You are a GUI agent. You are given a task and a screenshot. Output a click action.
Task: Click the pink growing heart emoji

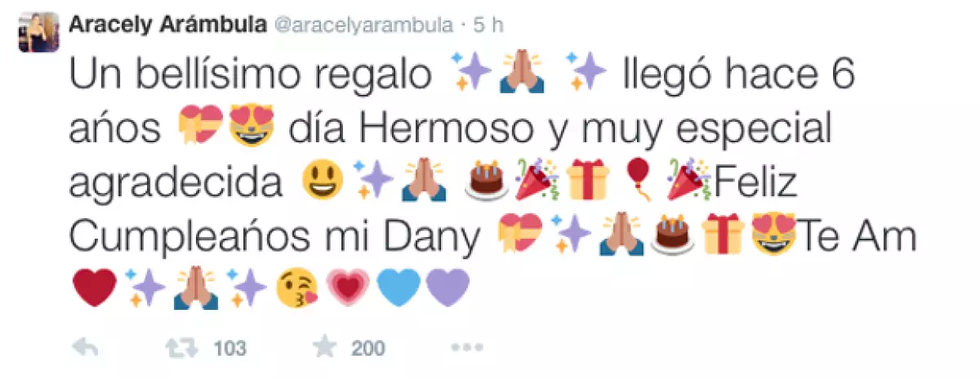(349, 289)
